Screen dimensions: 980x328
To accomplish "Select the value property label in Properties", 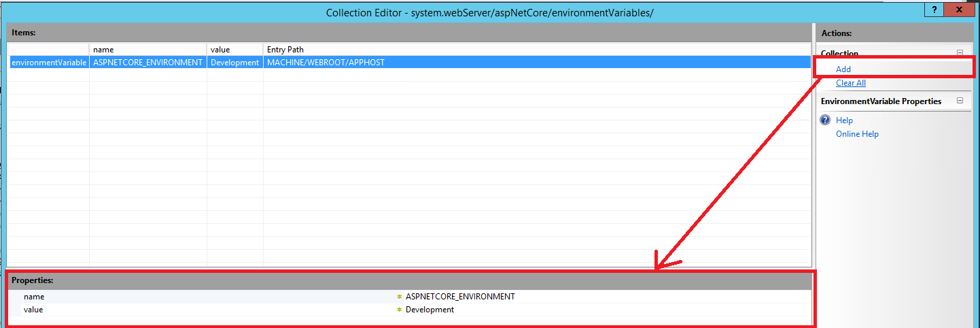I will 33,310.
